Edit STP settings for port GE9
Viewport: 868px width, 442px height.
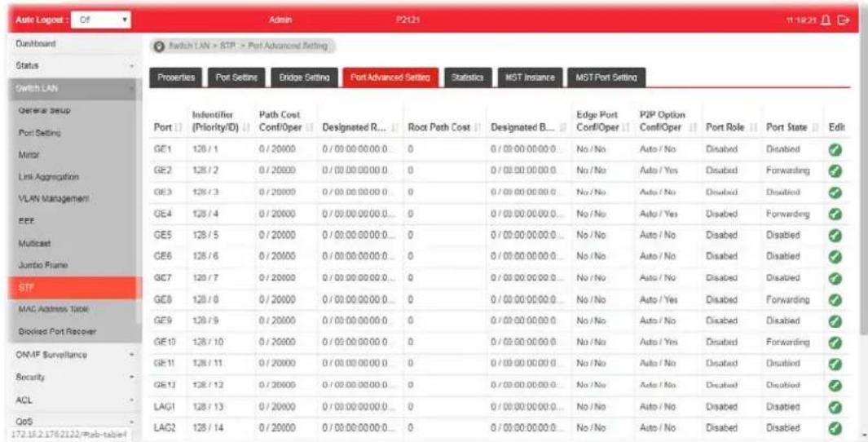tap(835, 321)
